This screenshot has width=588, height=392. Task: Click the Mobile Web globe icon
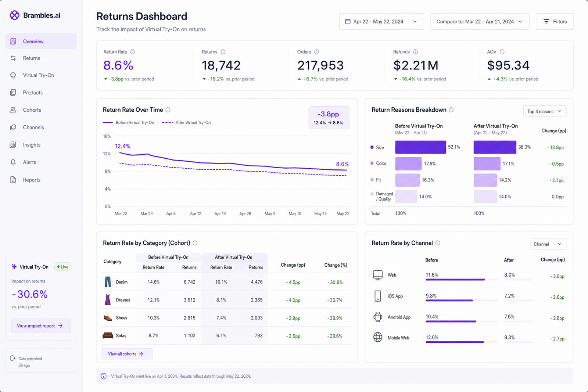click(378, 337)
